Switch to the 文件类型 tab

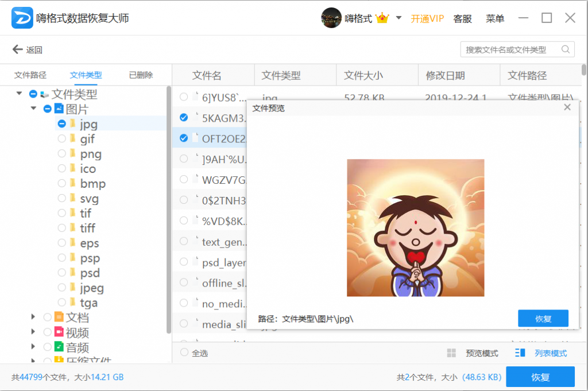86,75
